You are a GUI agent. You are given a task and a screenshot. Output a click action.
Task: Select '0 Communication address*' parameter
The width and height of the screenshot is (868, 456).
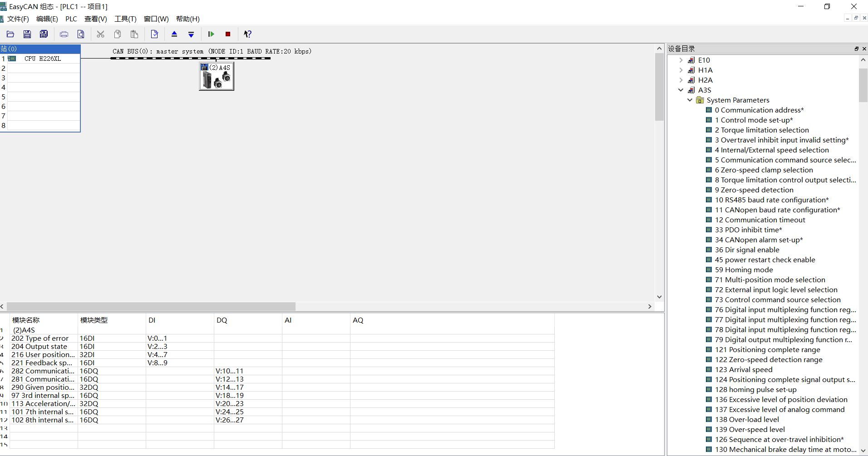pos(759,110)
